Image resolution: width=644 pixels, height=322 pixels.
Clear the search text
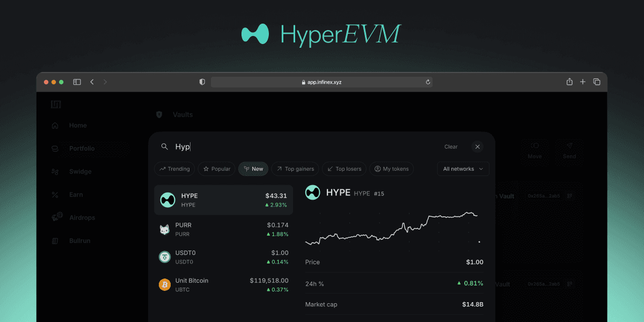pyautogui.click(x=451, y=147)
